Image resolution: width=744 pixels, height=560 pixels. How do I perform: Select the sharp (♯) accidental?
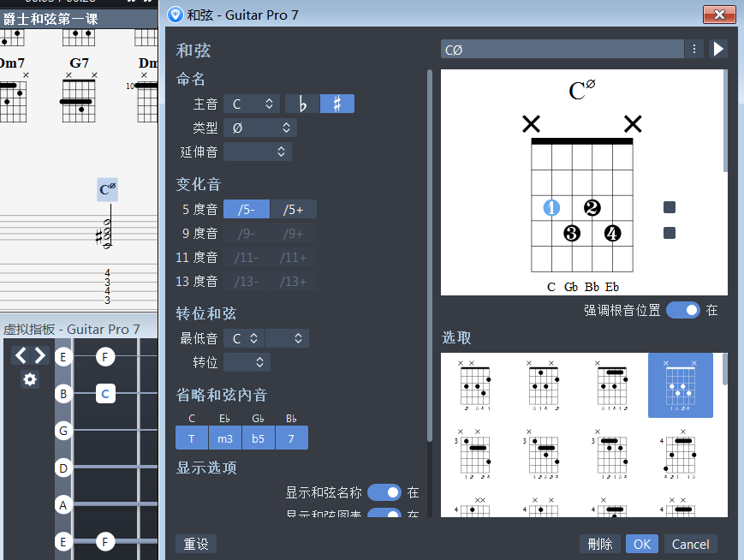[336, 103]
